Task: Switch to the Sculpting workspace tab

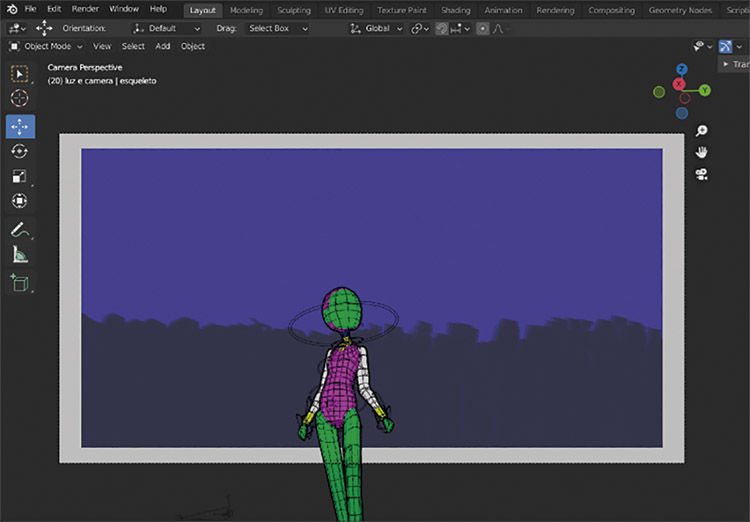Action: (x=294, y=10)
